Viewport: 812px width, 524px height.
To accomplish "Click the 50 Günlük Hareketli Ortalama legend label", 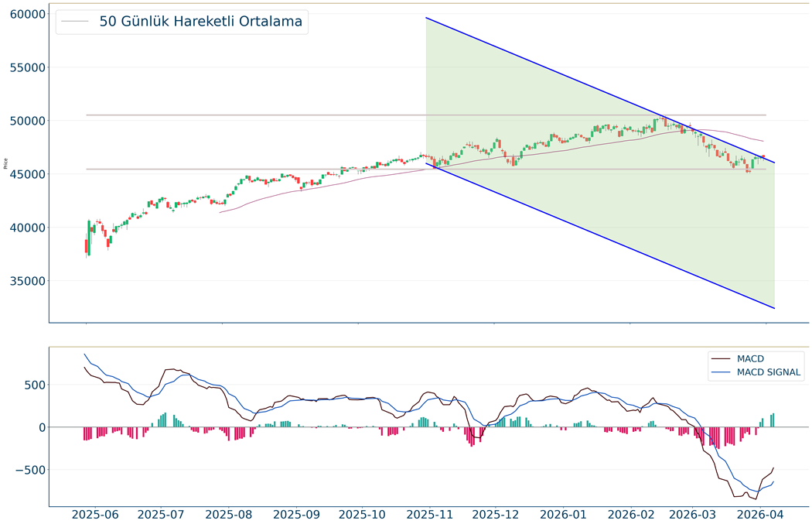I will pyautogui.click(x=200, y=22).
